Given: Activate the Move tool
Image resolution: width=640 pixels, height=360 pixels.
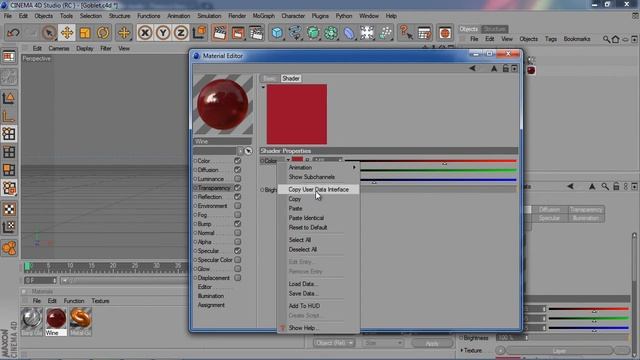Looking at the screenshot, I should coord(67,33).
